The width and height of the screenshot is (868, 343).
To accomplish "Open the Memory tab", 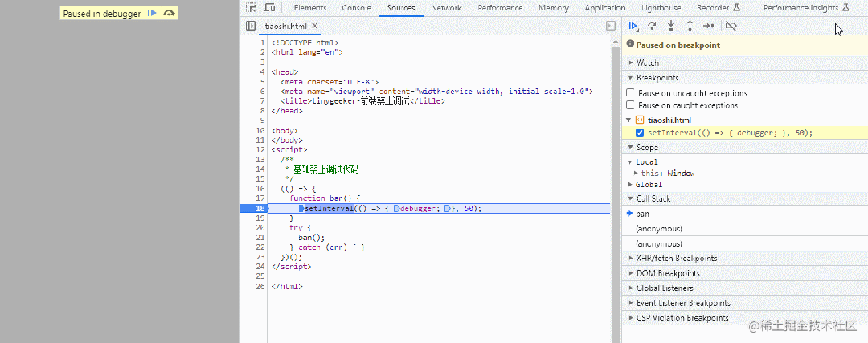I will [x=554, y=8].
